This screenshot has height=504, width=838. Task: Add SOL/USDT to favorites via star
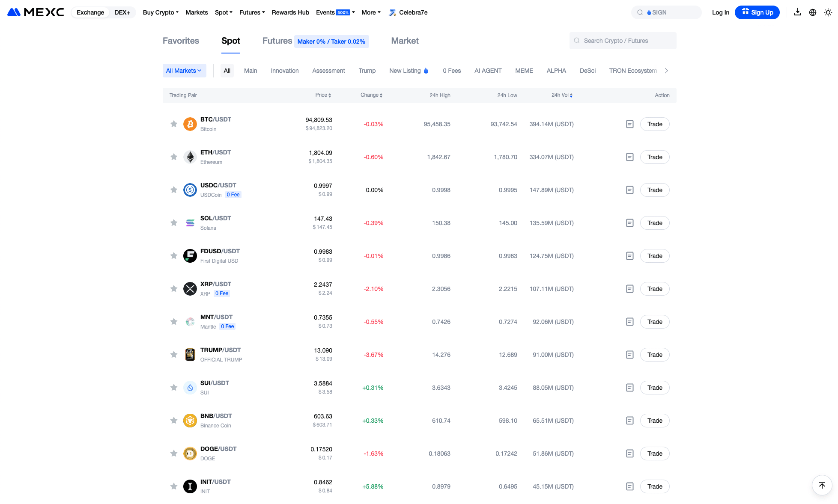pos(174,222)
